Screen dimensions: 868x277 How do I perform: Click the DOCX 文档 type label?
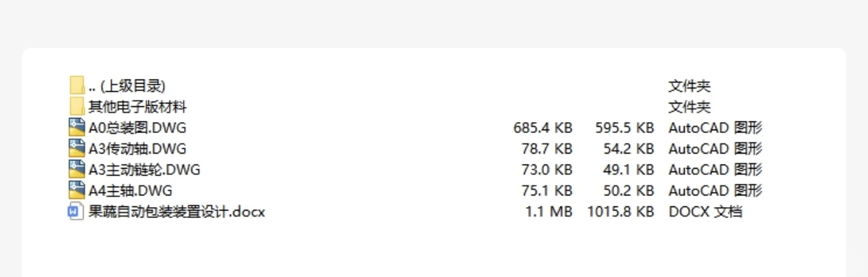[x=705, y=211]
